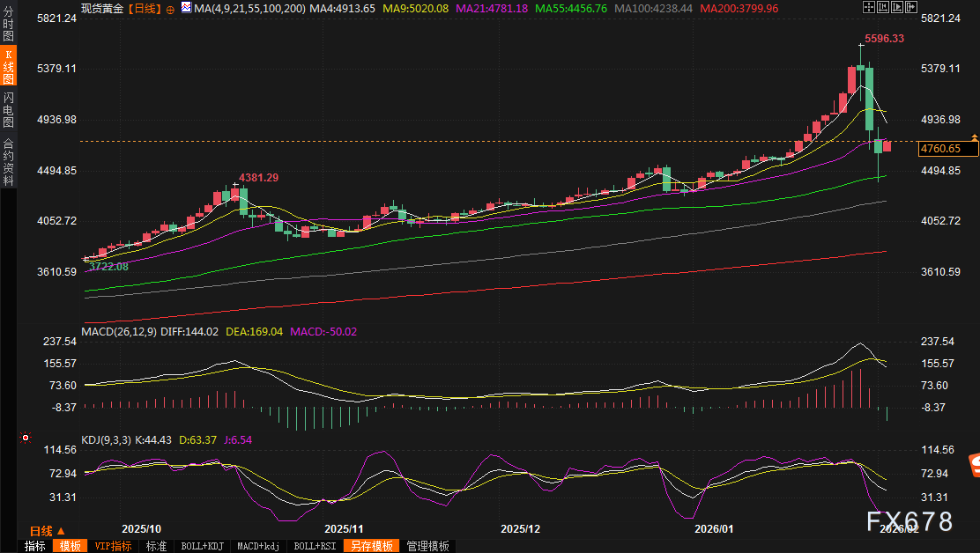Open the 闪电图 sidebar tab
The height and width of the screenshot is (553, 980).
coord(8,109)
